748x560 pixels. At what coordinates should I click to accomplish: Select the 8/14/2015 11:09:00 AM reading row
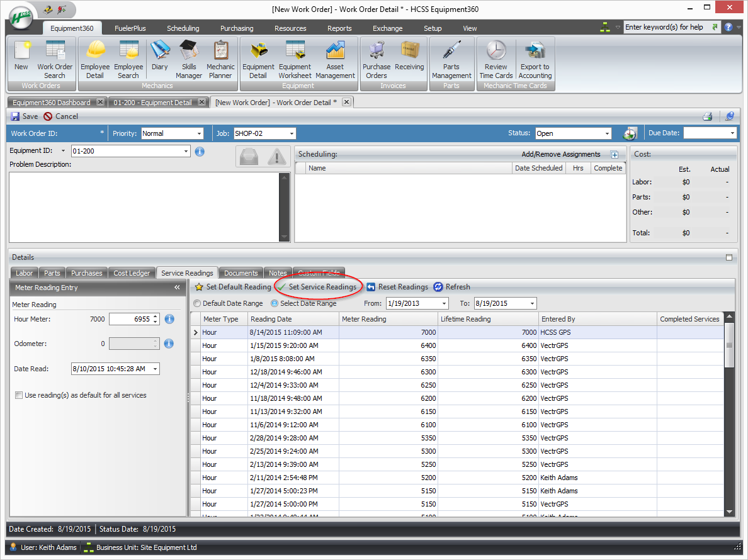click(457, 332)
